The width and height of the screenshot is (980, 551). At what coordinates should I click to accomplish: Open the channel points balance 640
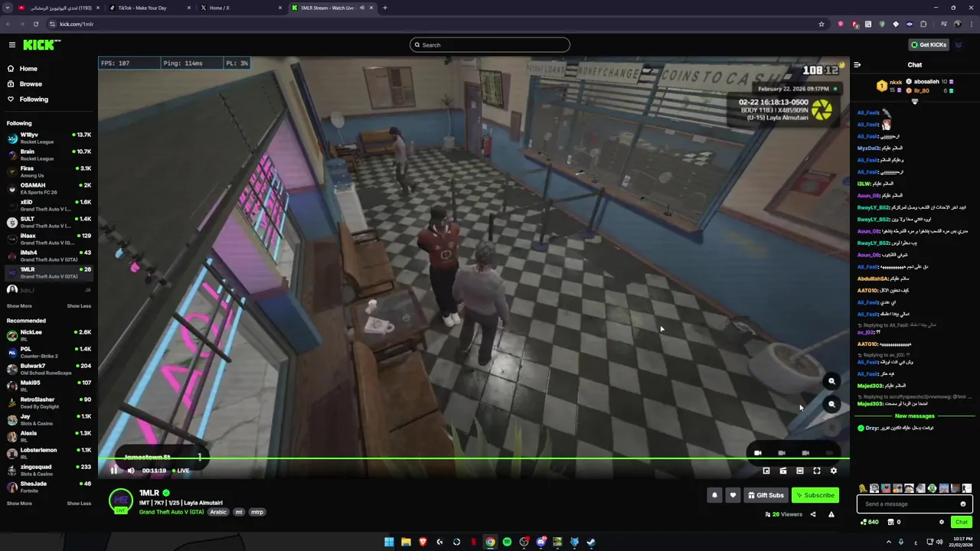[x=869, y=522]
